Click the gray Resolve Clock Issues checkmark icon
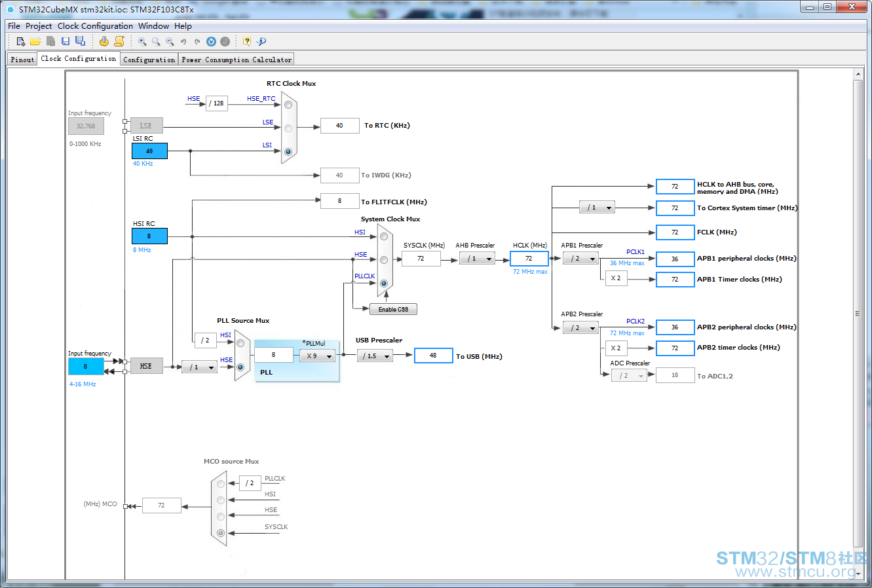The height and width of the screenshot is (588, 872). tap(225, 41)
